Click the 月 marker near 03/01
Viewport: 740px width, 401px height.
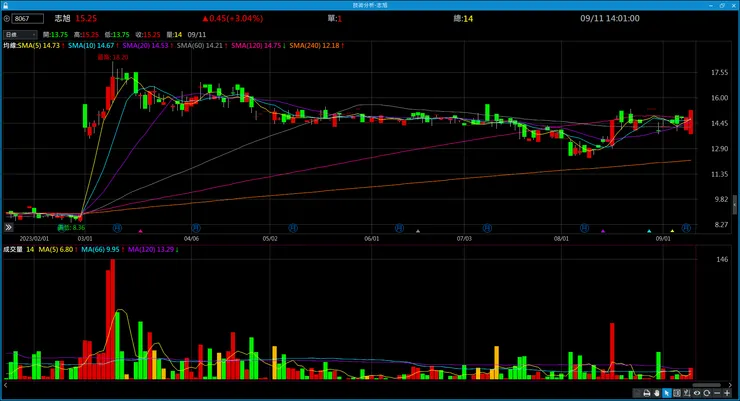pyautogui.click(x=117, y=228)
